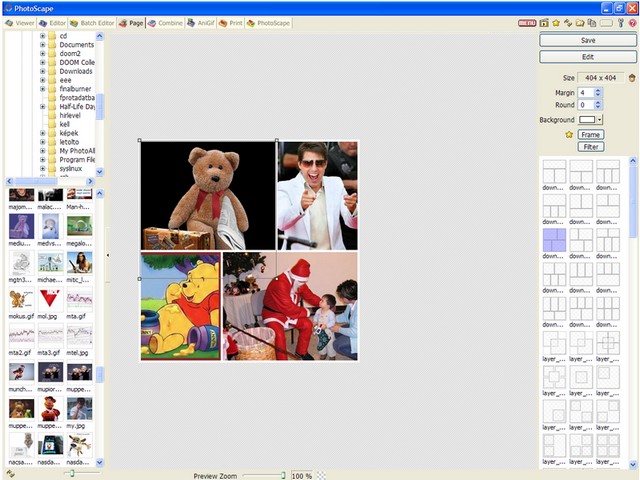Image resolution: width=640 pixels, height=480 pixels.
Task: Select the highlighted purple four-cell layout template
Action: coord(554,240)
